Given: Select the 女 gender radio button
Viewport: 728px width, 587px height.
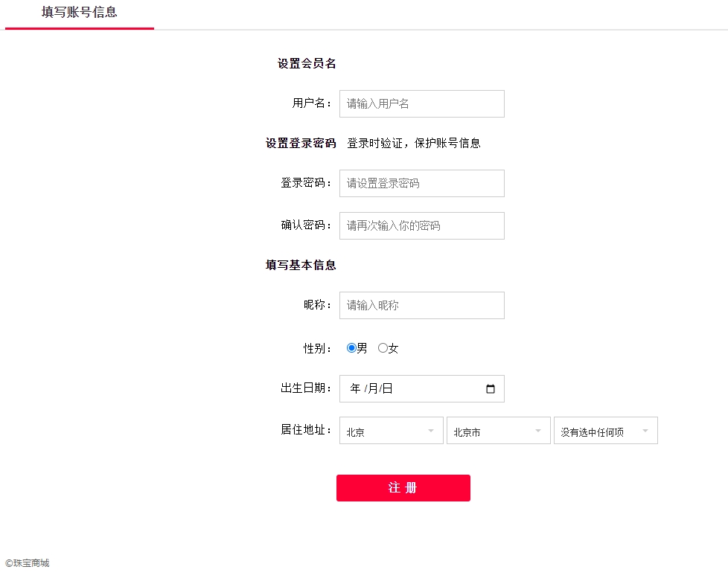Looking at the screenshot, I should (x=383, y=348).
